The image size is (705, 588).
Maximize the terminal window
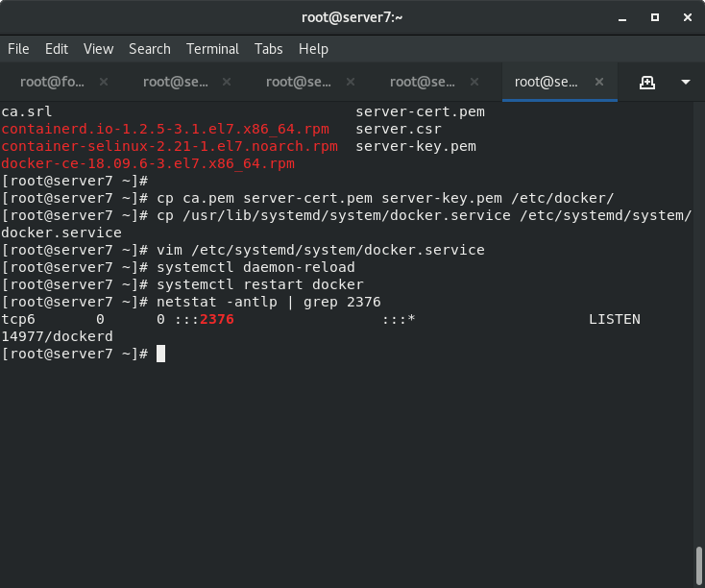click(655, 17)
